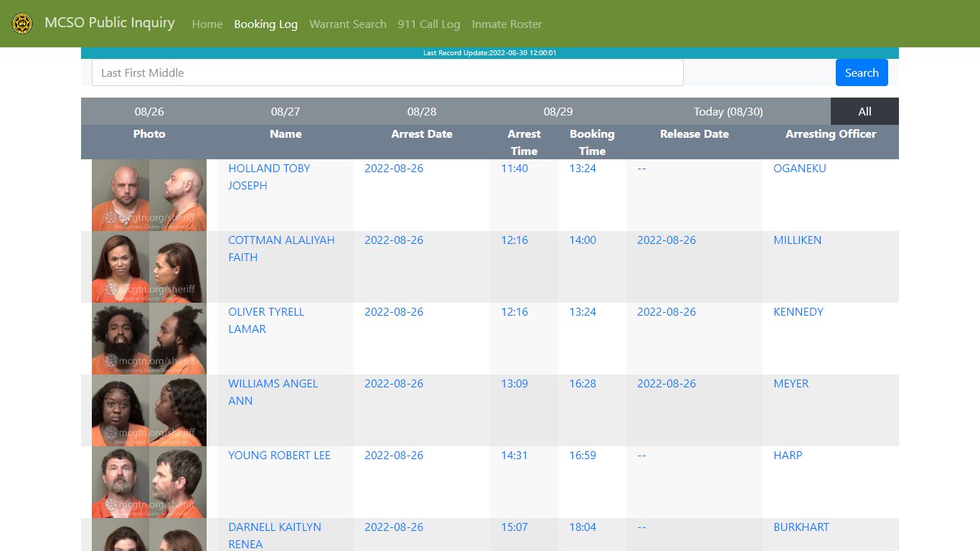This screenshot has height=551, width=980.
Task: Click the MCSO sheriff badge logo
Action: pos(22,24)
